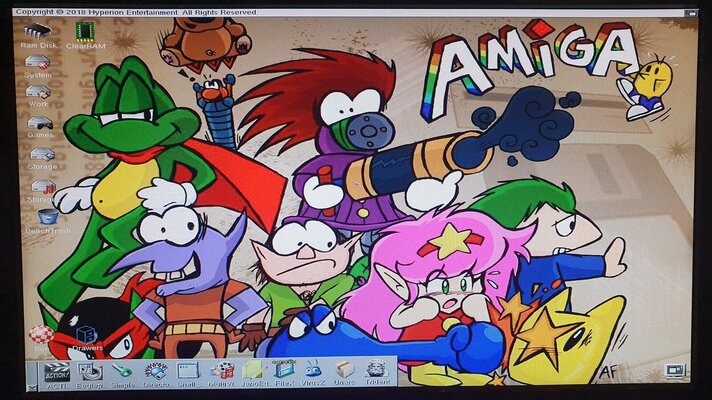Open the Trident dock icon
The height and width of the screenshot is (400, 712).
376,370
